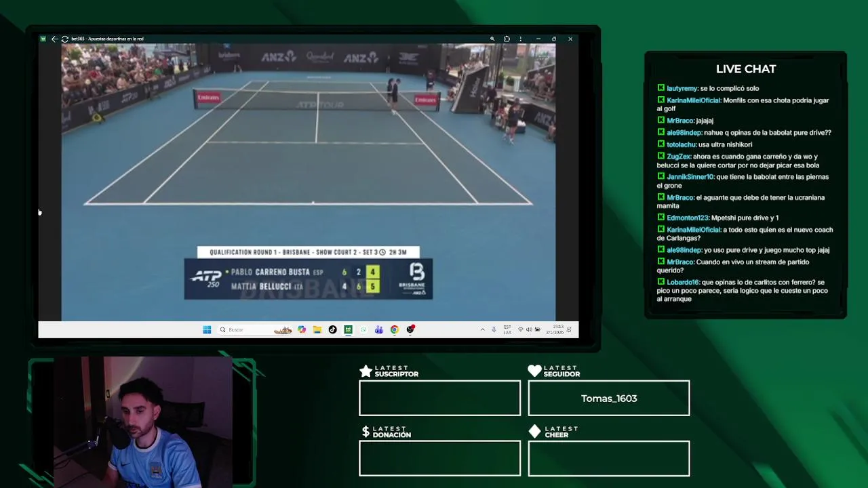Click Mattia Bellucci's name in scoreboard

(x=261, y=287)
